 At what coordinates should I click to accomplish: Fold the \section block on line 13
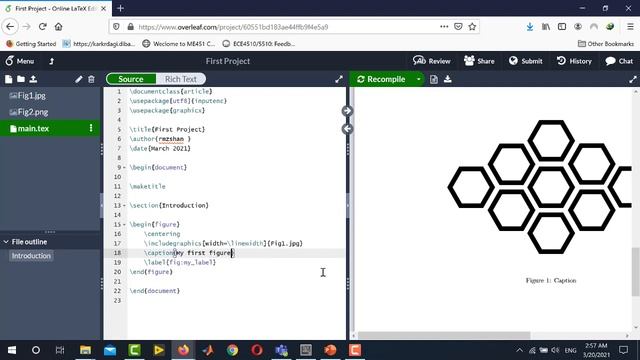coord(124,206)
